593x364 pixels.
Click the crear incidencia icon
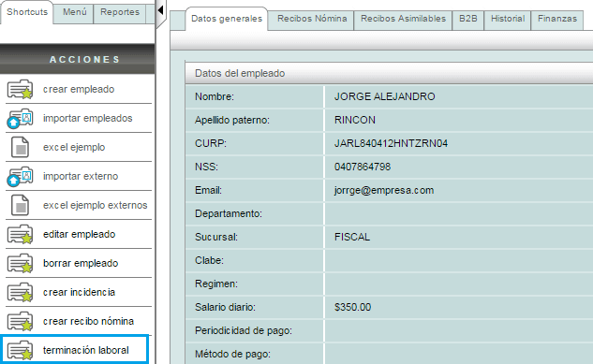click(20, 292)
